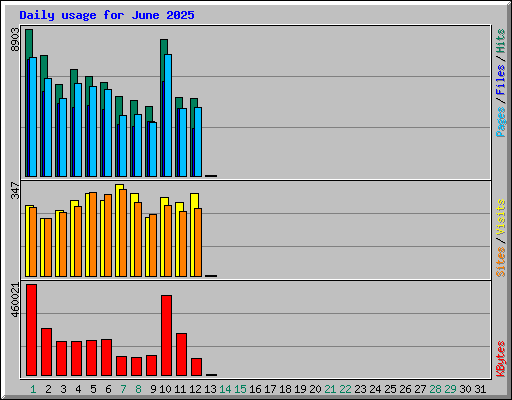Viewport: 512px width, 400px height.
Task: Click the cyan Pages bar for day 1
Action: pyautogui.click(x=33, y=117)
